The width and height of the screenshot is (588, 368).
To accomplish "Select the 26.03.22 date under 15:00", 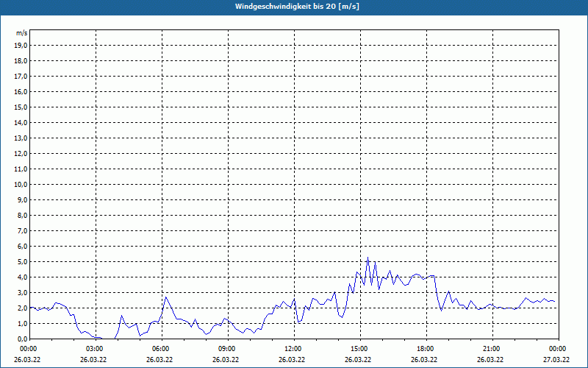I will 358,359.
